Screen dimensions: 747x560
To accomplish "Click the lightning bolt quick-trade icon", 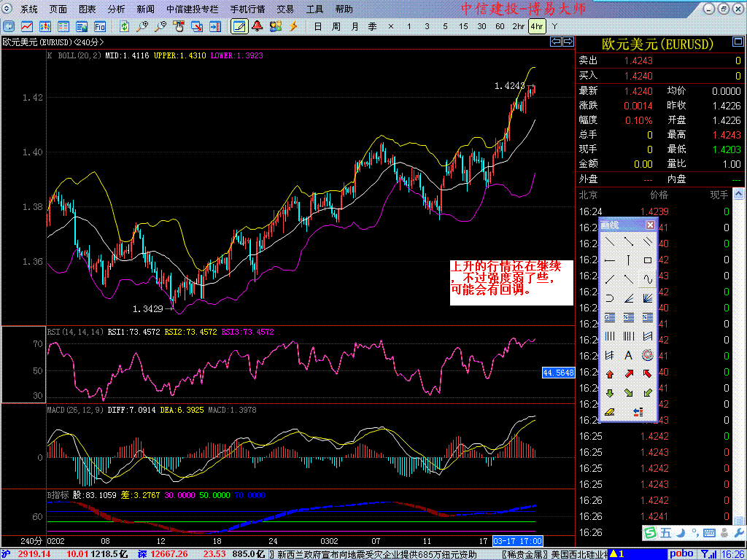I will point(293,27).
